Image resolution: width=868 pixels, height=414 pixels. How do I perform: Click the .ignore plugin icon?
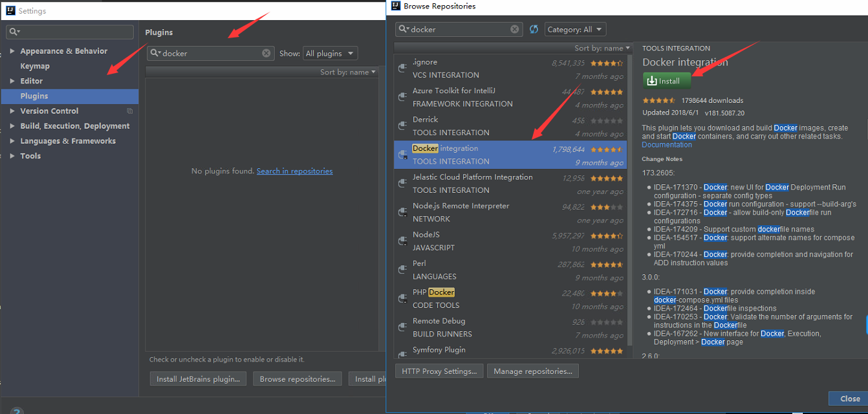coord(401,67)
